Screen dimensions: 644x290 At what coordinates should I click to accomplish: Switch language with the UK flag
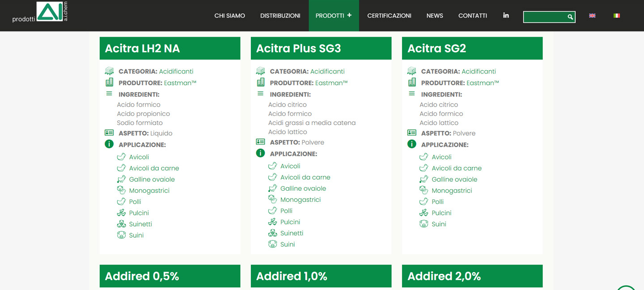click(x=592, y=16)
